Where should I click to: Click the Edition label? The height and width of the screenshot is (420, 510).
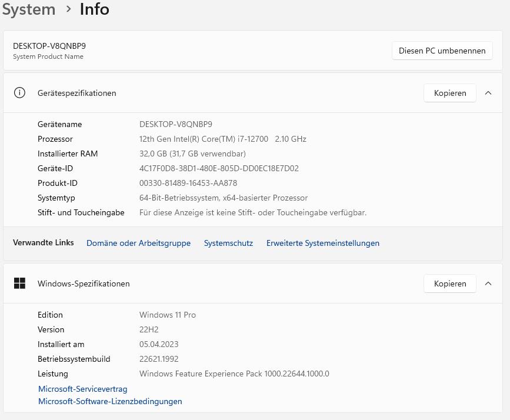pos(50,315)
